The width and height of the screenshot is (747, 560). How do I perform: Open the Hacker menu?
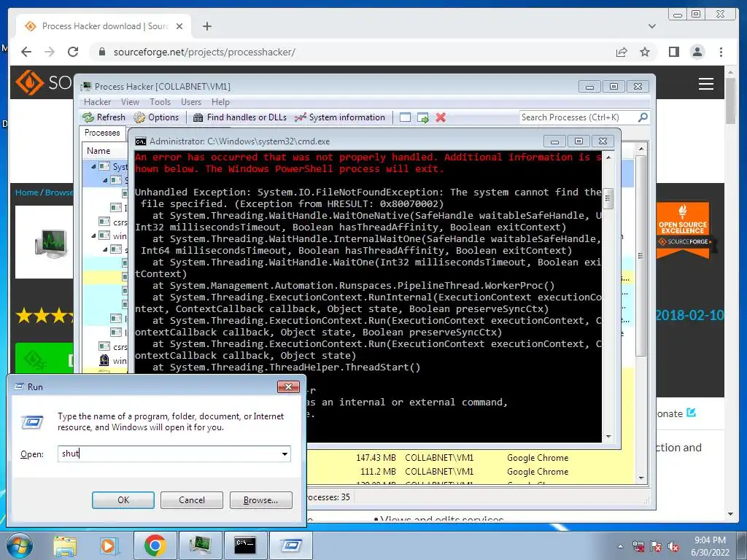97,102
